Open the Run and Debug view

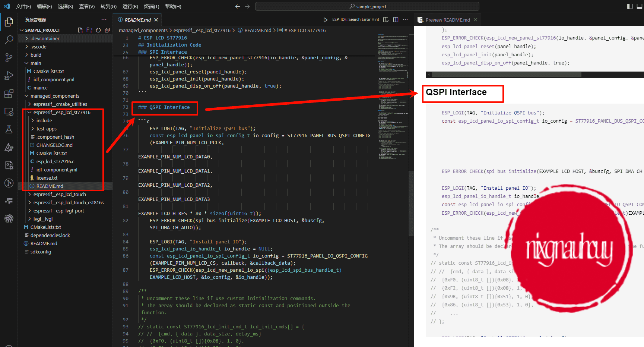pos(9,76)
